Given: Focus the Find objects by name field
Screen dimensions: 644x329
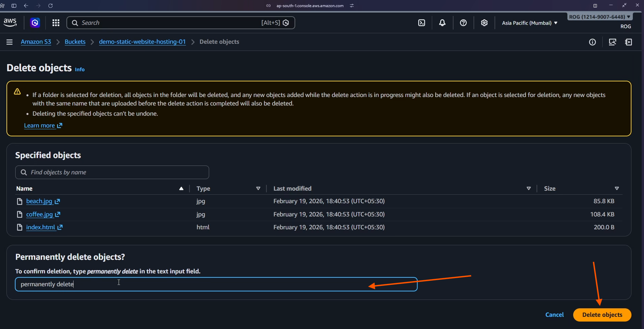Looking at the screenshot, I should point(115,172).
